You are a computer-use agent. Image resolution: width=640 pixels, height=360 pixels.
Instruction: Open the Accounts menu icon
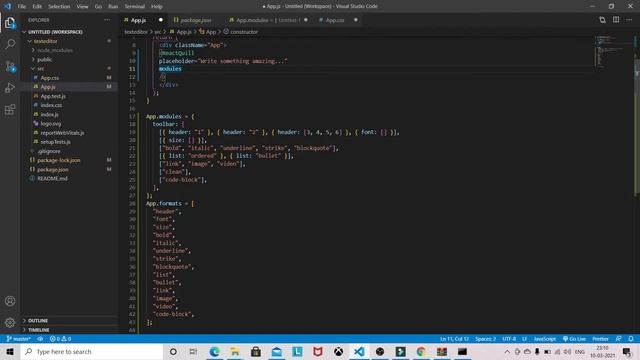[x=10, y=301]
